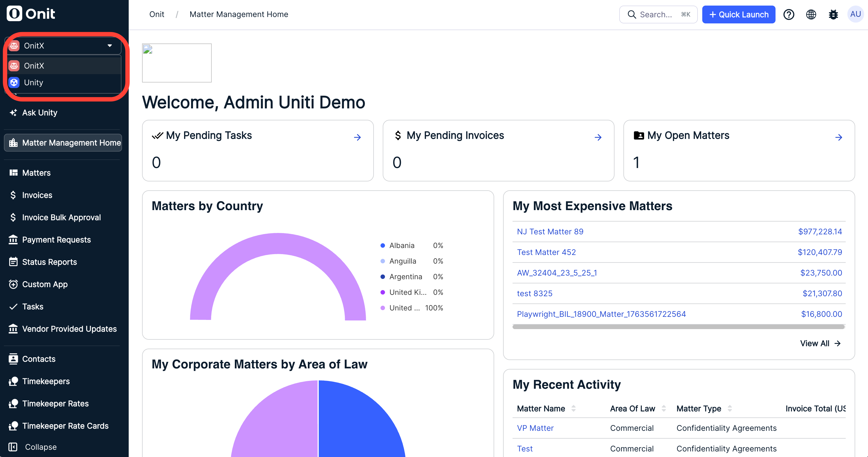Expand the OnitX app switcher dropdown
This screenshot has height=457, width=868.
coord(63,45)
